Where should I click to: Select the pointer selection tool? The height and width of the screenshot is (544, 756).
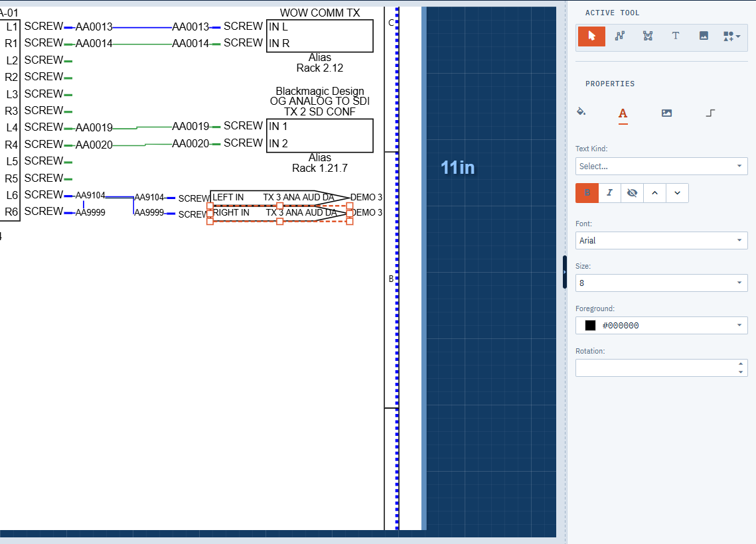click(x=591, y=36)
